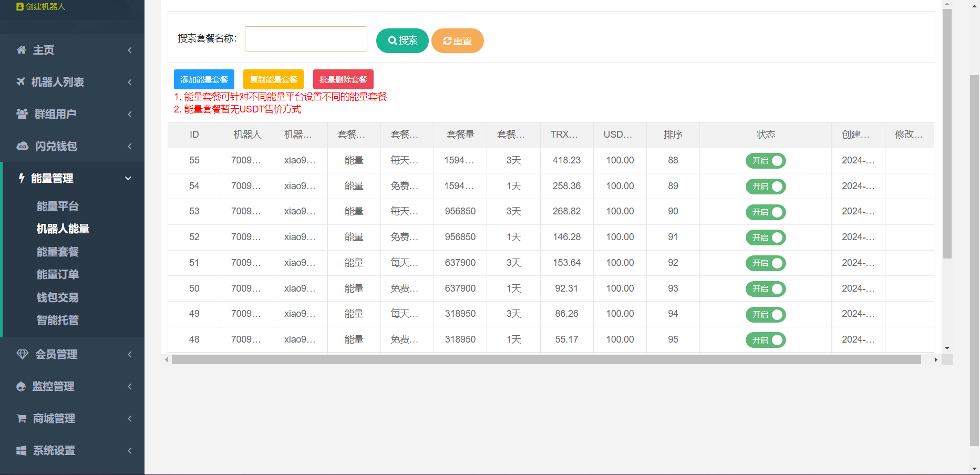Click 套餐量 cell 637900 in row 51
The width and height of the screenshot is (980, 475).
(460, 263)
